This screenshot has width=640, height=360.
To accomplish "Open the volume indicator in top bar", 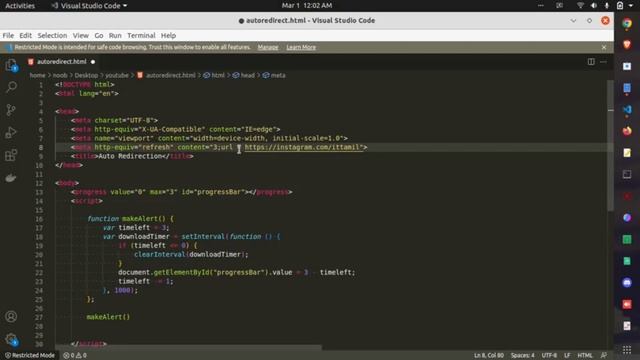I will pyautogui.click(x=593, y=5).
